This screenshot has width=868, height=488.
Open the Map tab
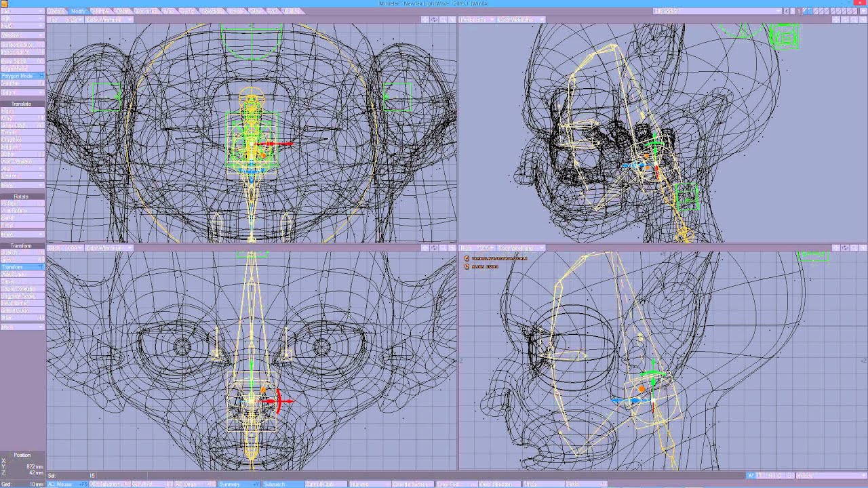[x=169, y=11]
